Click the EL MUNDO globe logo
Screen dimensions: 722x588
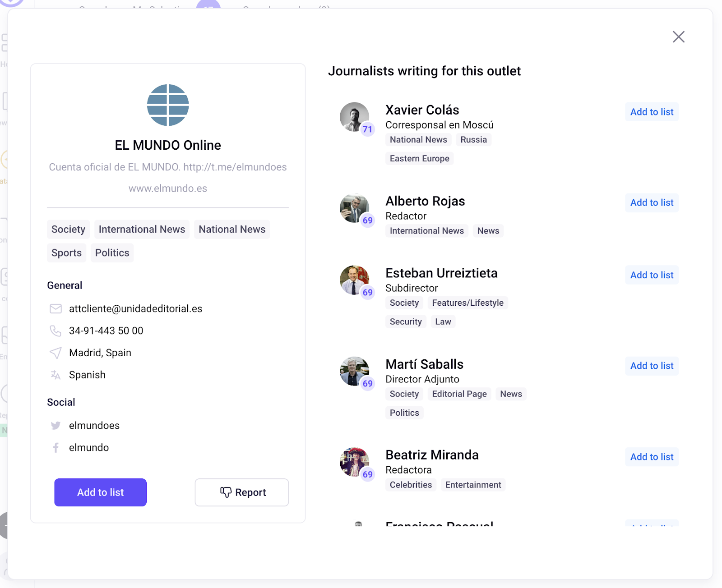pyautogui.click(x=168, y=105)
